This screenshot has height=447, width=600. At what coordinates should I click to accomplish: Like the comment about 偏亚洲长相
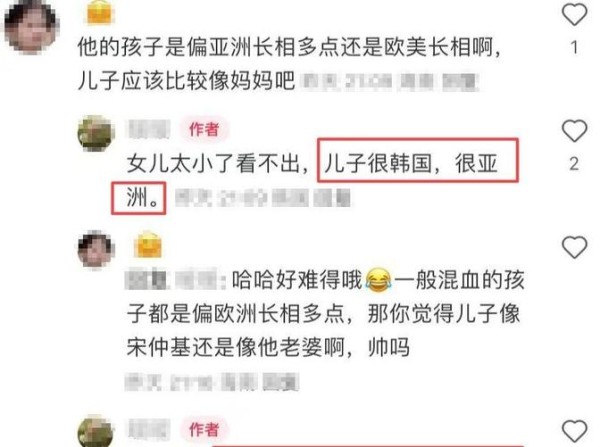click(574, 14)
